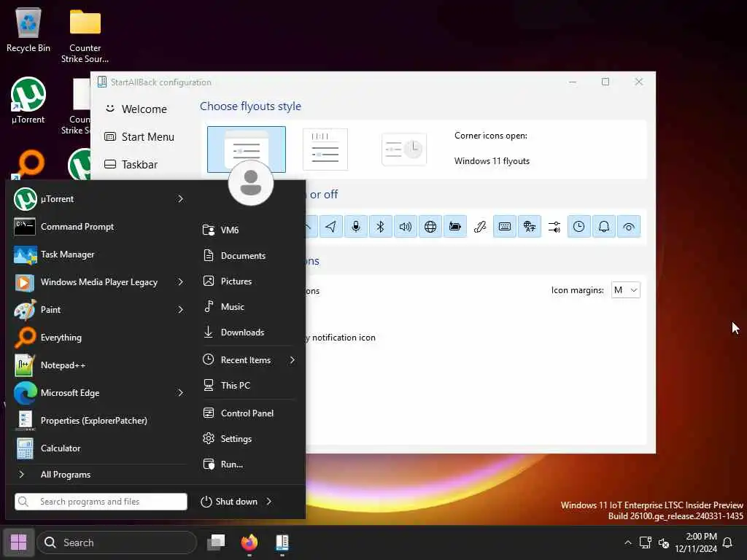Show hidden tray icons chevron
This screenshot has width=747, height=560.
click(628, 542)
